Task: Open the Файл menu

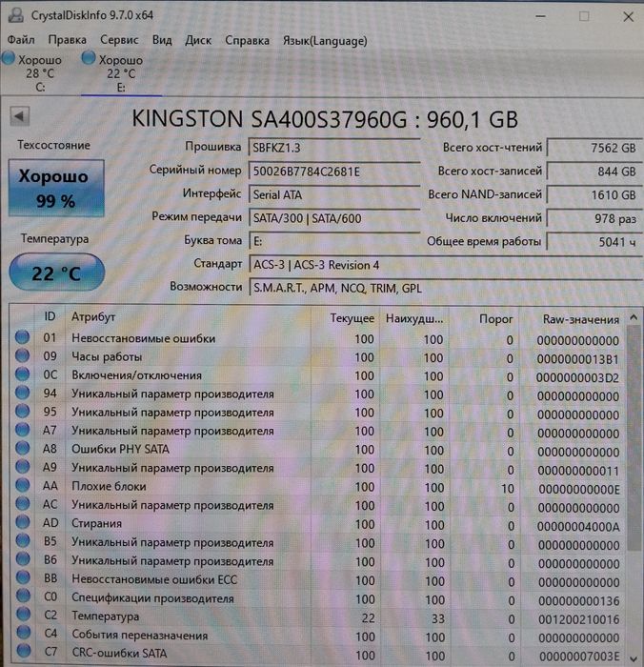Action: click(x=21, y=40)
